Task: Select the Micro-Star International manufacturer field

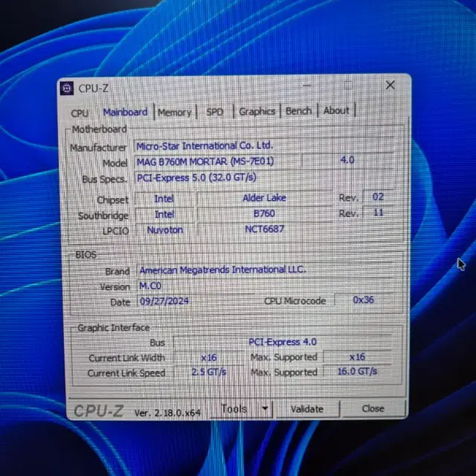Action: [263, 146]
